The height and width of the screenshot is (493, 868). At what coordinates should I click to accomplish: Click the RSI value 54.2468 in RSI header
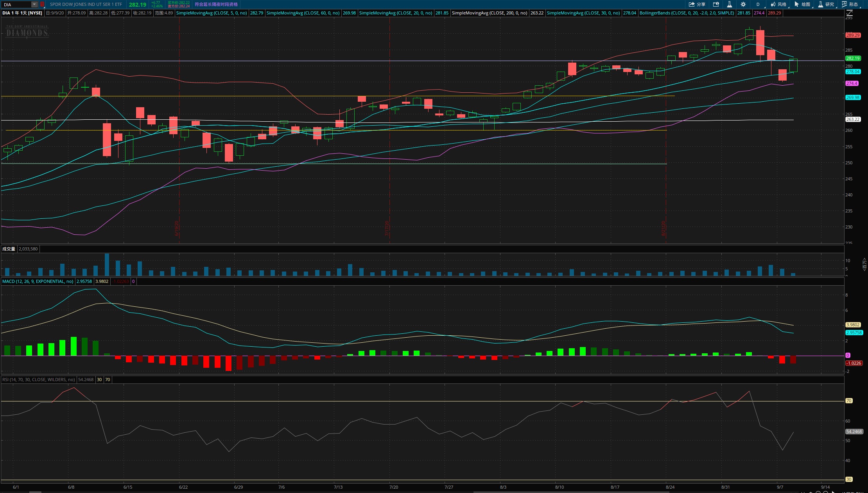point(86,380)
